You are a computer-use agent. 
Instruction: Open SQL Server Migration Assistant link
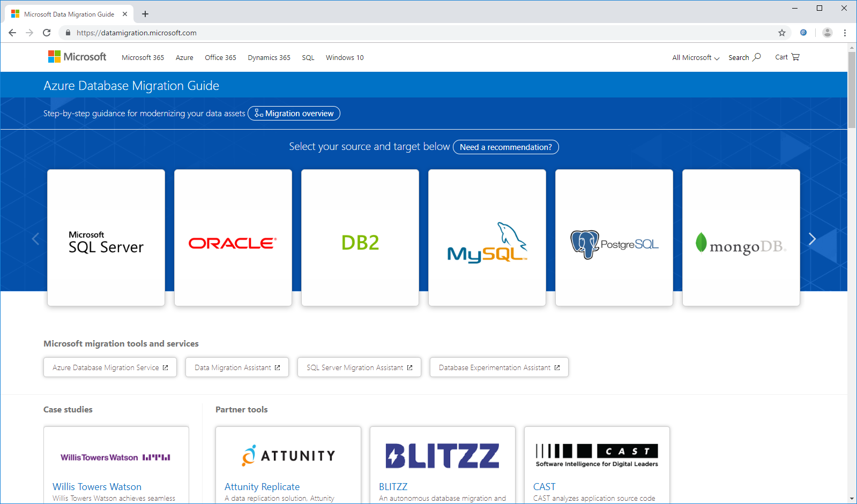[x=359, y=367]
